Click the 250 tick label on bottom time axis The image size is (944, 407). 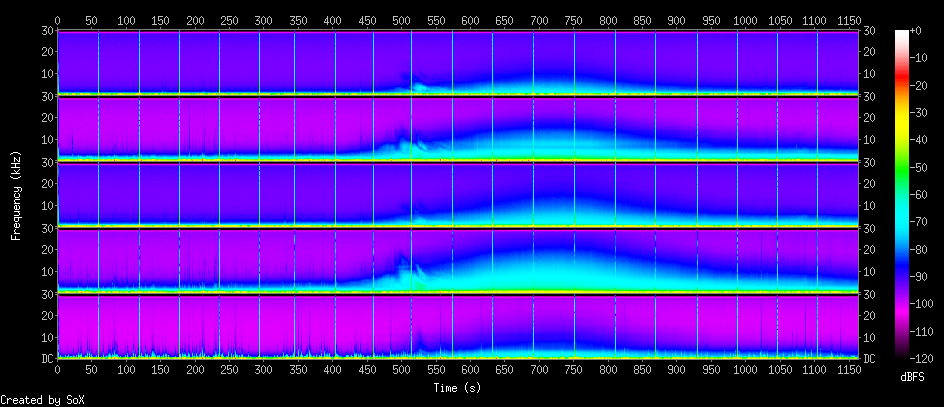[229, 371]
